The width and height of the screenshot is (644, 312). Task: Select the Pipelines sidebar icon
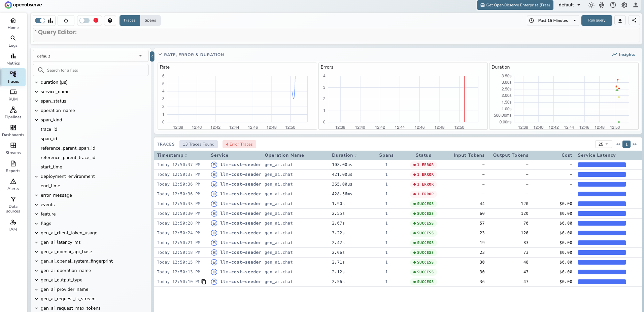pyautogui.click(x=13, y=112)
